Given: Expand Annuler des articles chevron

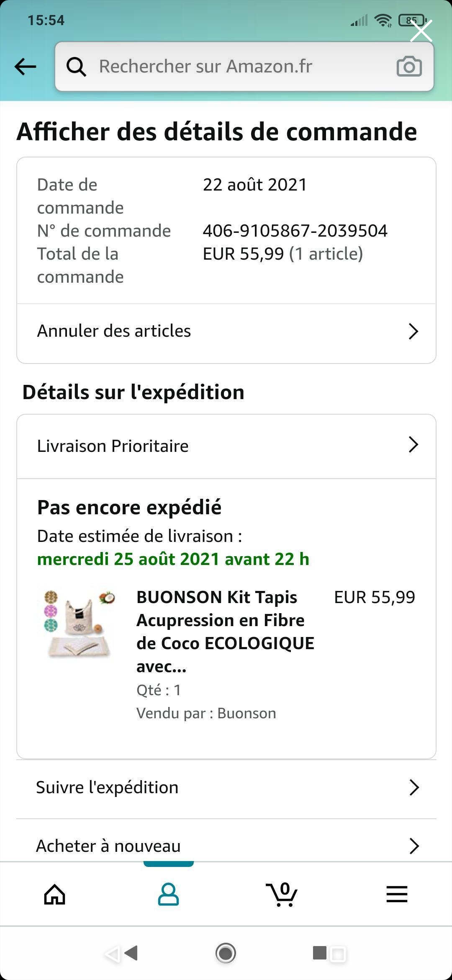Looking at the screenshot, I should pyautogui.click(x=413, y=331).
